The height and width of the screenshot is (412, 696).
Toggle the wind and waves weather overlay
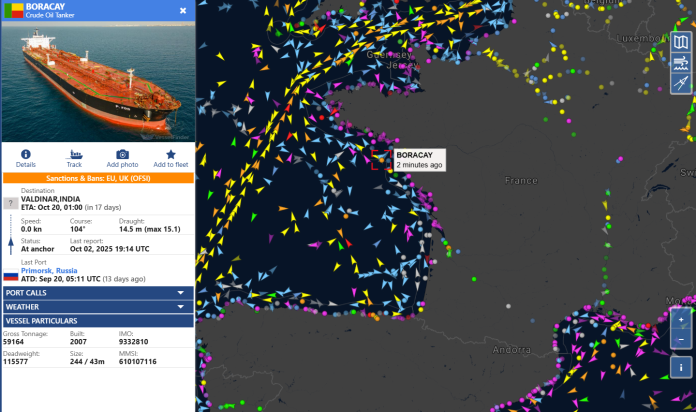click(x=681, y=63)
